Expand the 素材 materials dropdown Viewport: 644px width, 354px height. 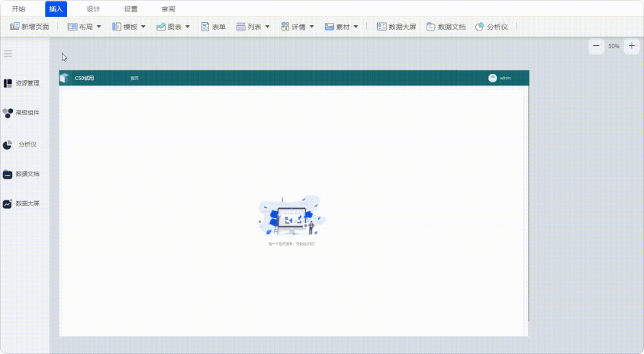pos(341,27)
